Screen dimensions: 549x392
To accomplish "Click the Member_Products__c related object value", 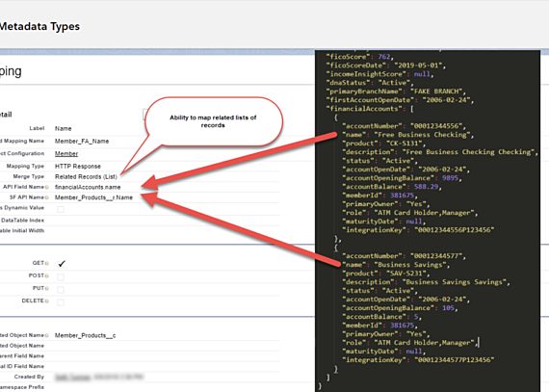I will click(x=85, y=335).
